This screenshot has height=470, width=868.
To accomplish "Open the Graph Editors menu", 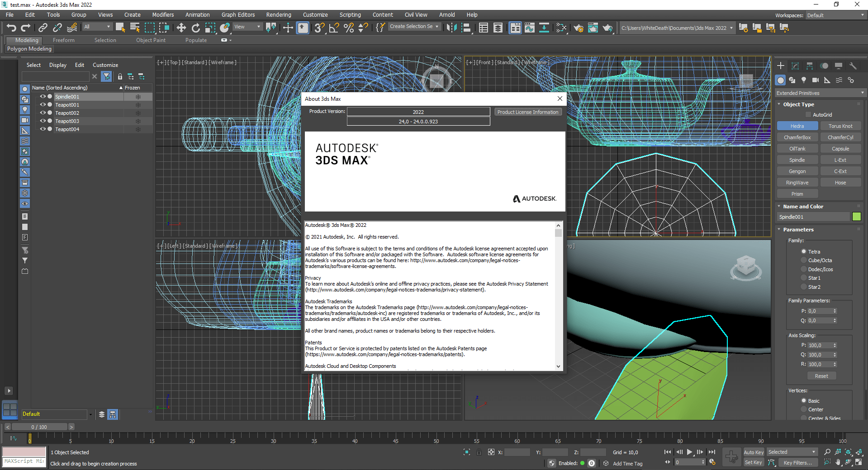I will [238, 15].
